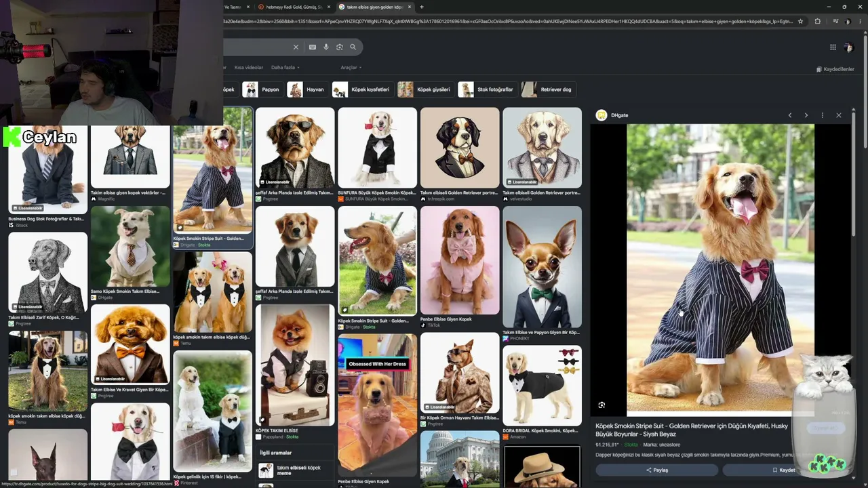Click the Kaydet save button
The width and height of the screenshot is (868, 488).
tap(784, 470)
